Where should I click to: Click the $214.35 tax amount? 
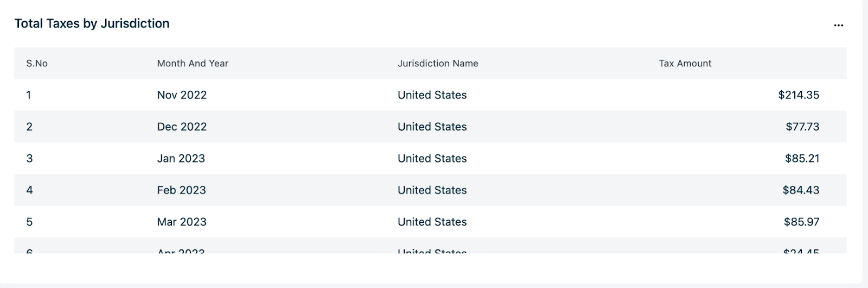(x=799, y=95)
